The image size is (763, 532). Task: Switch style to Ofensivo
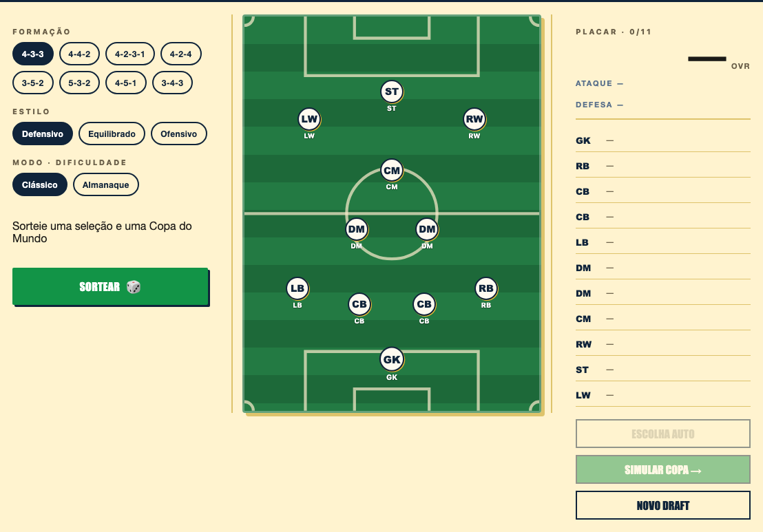[179, 134]
